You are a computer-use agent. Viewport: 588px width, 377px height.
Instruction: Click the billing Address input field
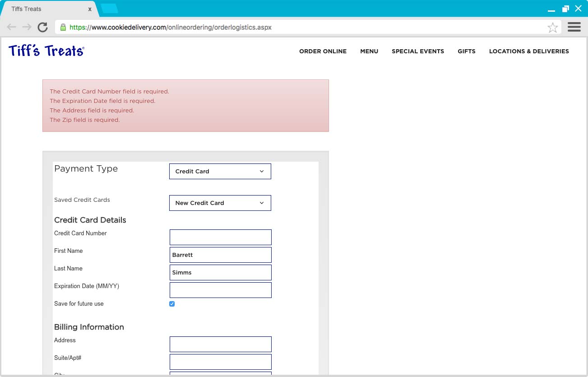[x=220, y=344]
